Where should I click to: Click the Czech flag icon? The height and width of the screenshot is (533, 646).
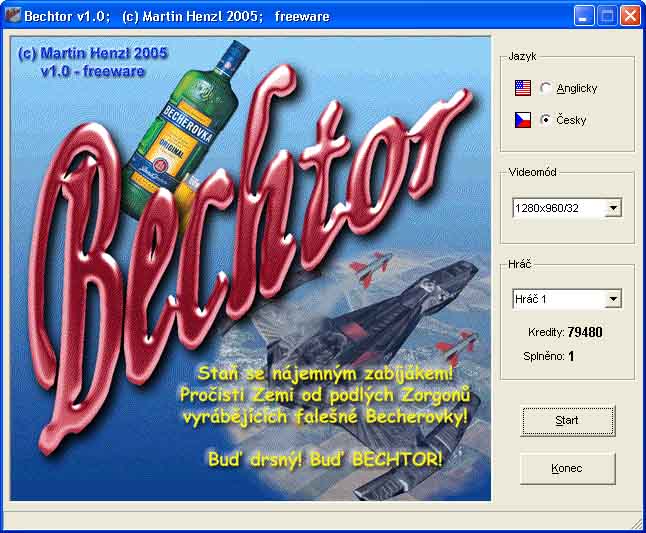pos(522,119)
